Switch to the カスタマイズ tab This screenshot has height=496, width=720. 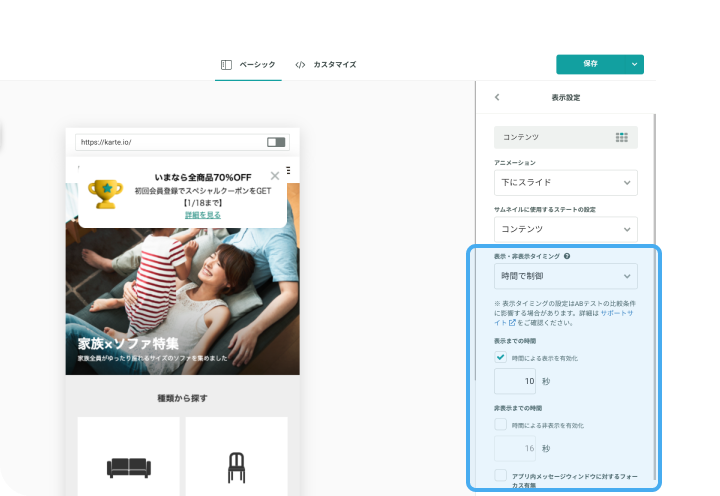point(326,65)
